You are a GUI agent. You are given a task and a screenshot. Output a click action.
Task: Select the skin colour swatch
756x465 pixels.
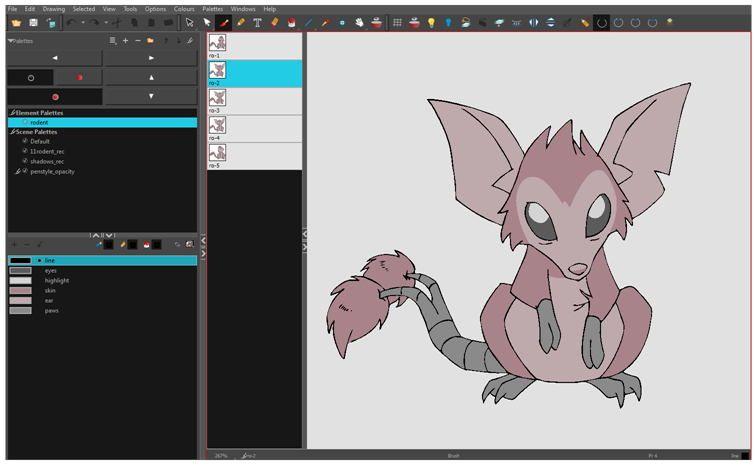click(20, 290)
